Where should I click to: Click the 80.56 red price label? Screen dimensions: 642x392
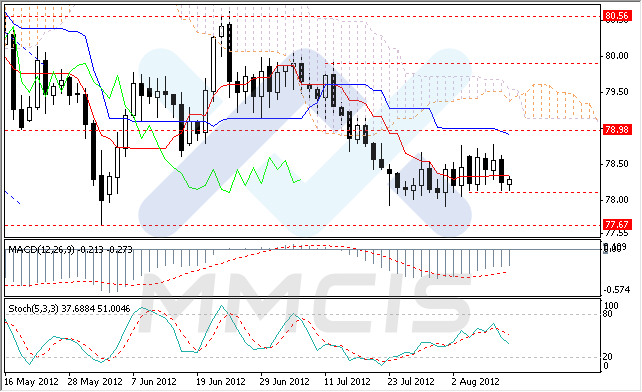pyautogui.click(x=617, y=16)
